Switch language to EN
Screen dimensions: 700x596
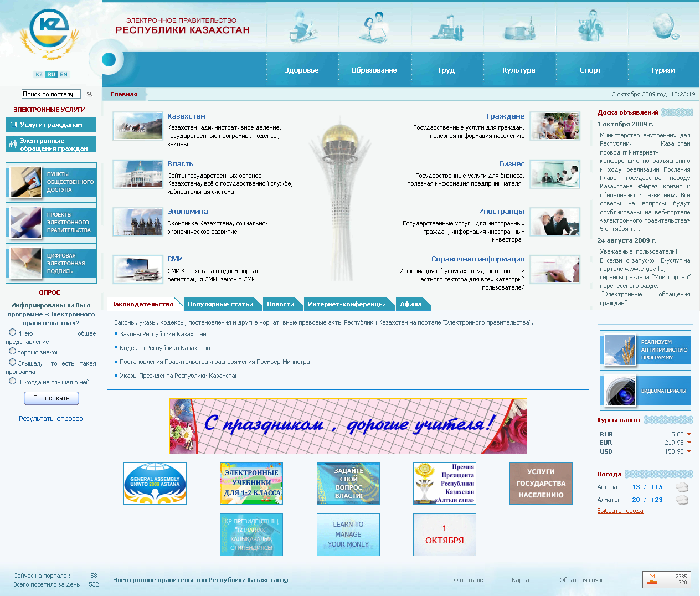click(x=64, y=74)
